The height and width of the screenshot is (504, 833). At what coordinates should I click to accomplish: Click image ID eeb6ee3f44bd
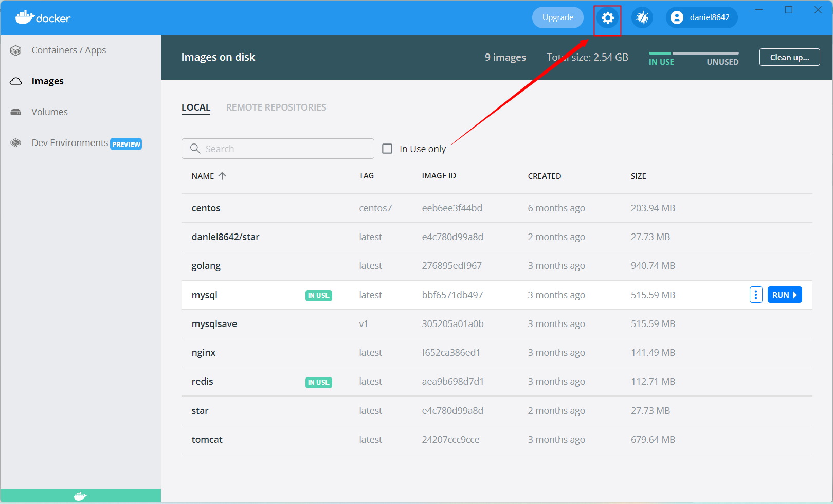(x=452, y=208)
